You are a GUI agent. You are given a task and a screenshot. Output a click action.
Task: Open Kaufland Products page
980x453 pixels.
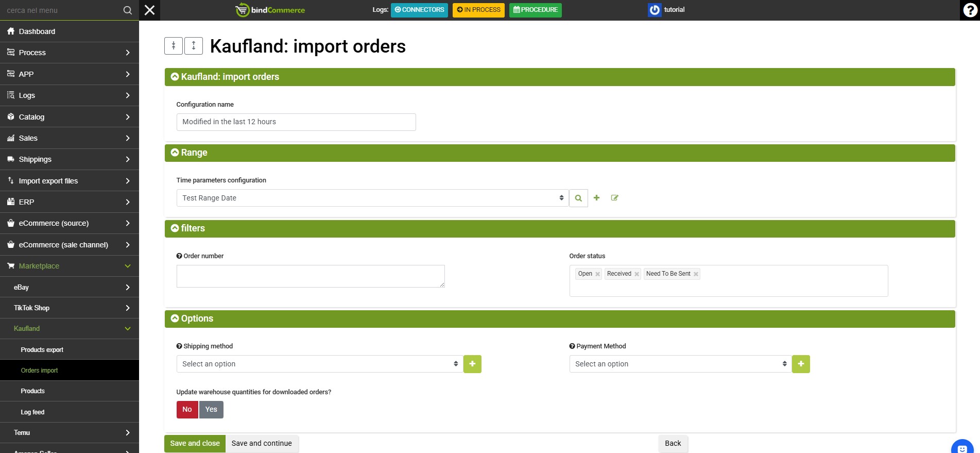click(x=70, y=391)
